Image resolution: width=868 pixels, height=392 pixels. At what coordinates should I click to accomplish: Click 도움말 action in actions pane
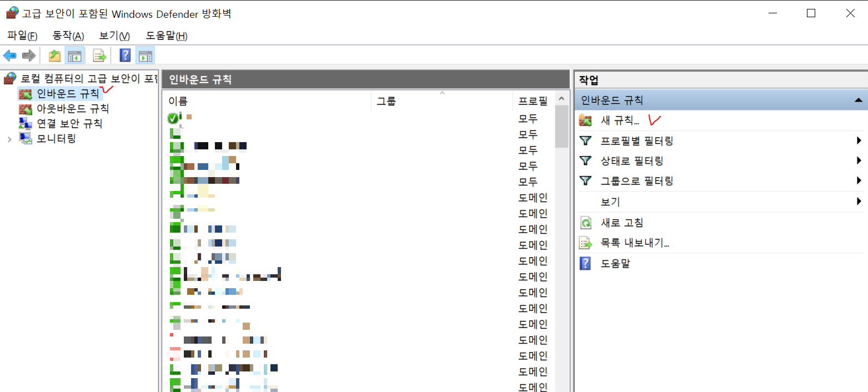tap(615, 263)
